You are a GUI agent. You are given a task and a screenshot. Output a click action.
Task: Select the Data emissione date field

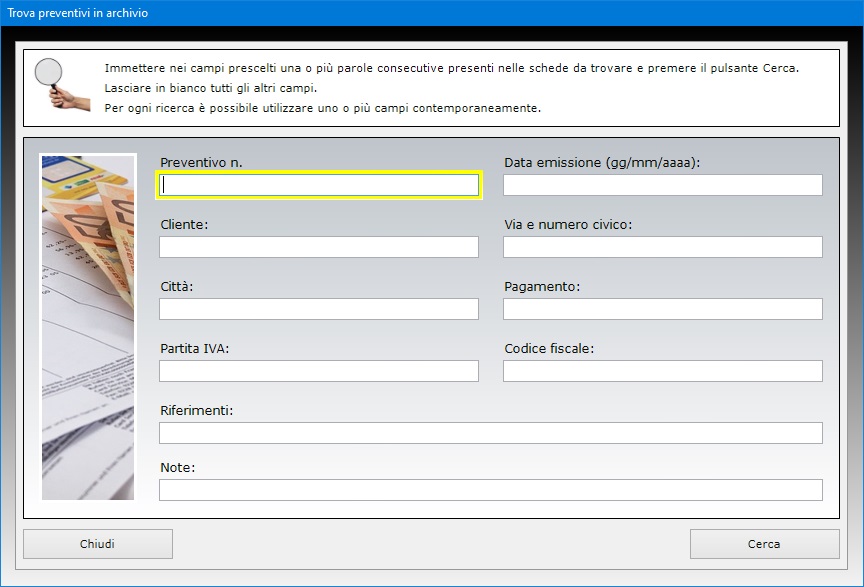(x=663, y=185)
